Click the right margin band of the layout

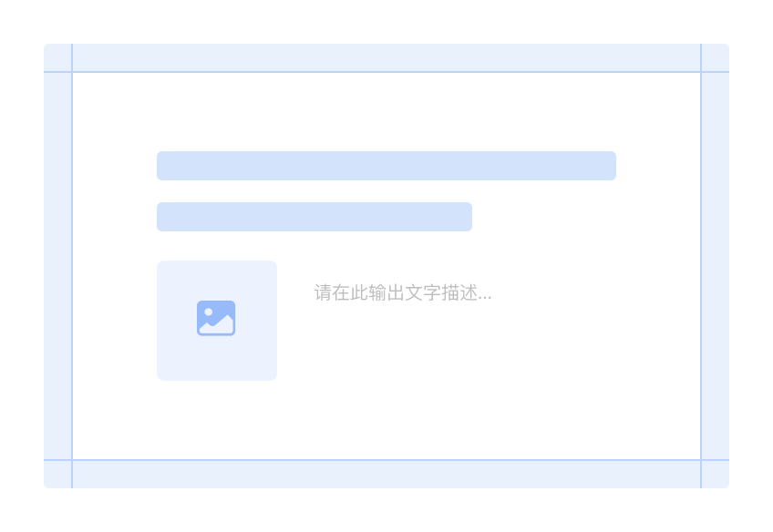(x=716, y=266)
